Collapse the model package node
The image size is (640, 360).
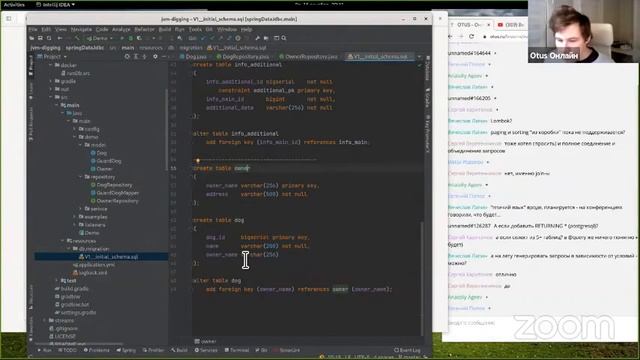pos(80,145)
